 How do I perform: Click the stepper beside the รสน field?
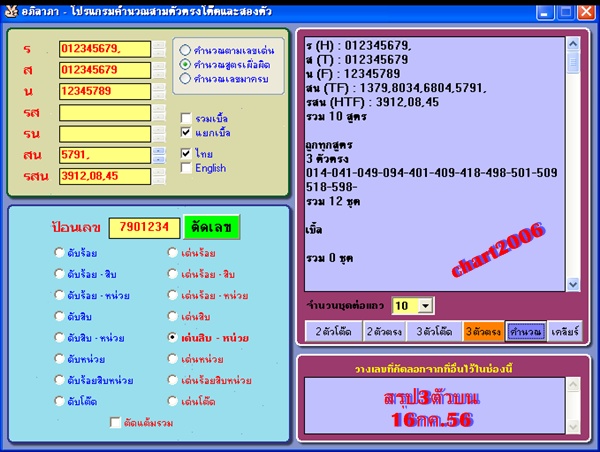[x=159, y=176]
